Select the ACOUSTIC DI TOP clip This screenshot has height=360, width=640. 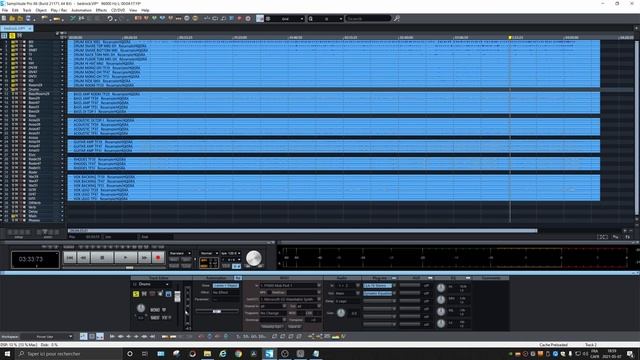click(333, 120)
